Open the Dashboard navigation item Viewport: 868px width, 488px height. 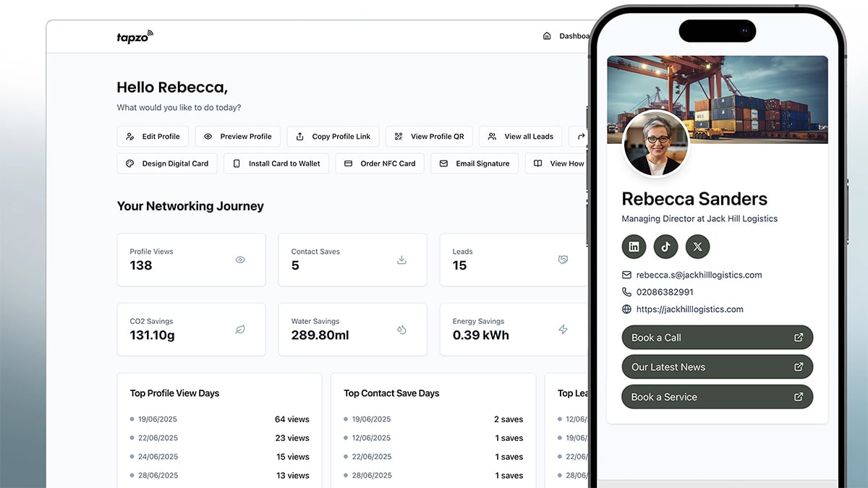point(566,36)
